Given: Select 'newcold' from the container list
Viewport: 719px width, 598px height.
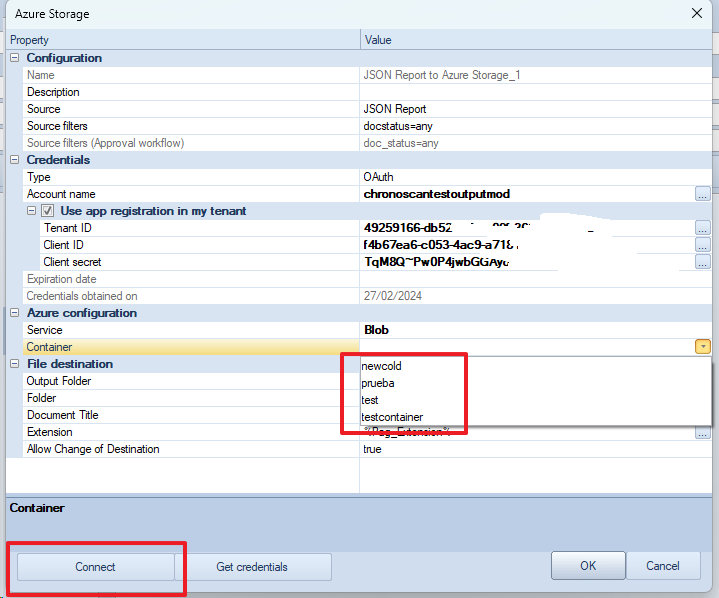Looking at the screenshot, I should coord(382,366).
